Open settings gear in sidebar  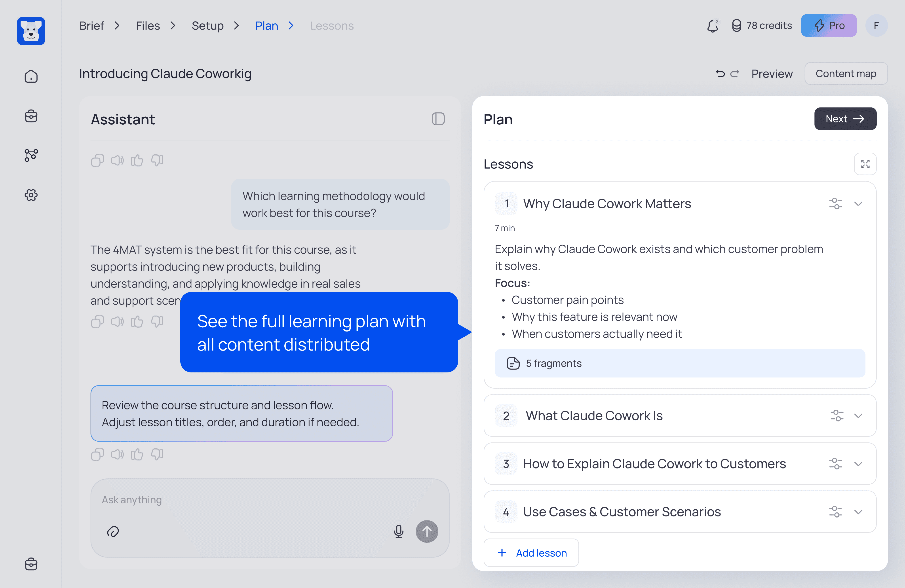point(31,195)
